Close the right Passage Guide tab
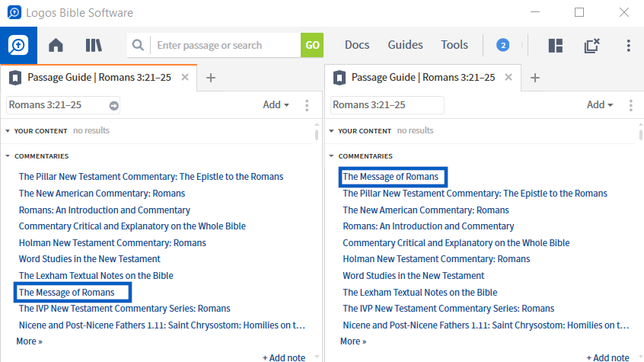Screen dimensions: 644x362 pyautogui.click(x=509, y=77)
